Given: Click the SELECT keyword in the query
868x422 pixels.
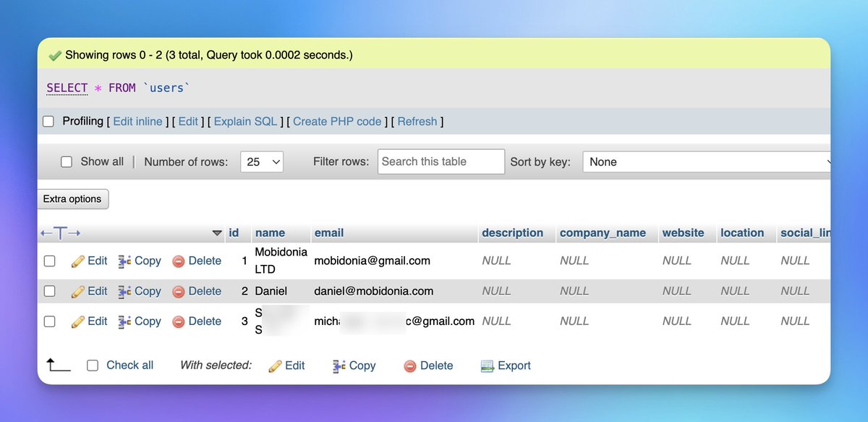Looking at the screenshot, I should pyautogui.click(x=67, y=88).
